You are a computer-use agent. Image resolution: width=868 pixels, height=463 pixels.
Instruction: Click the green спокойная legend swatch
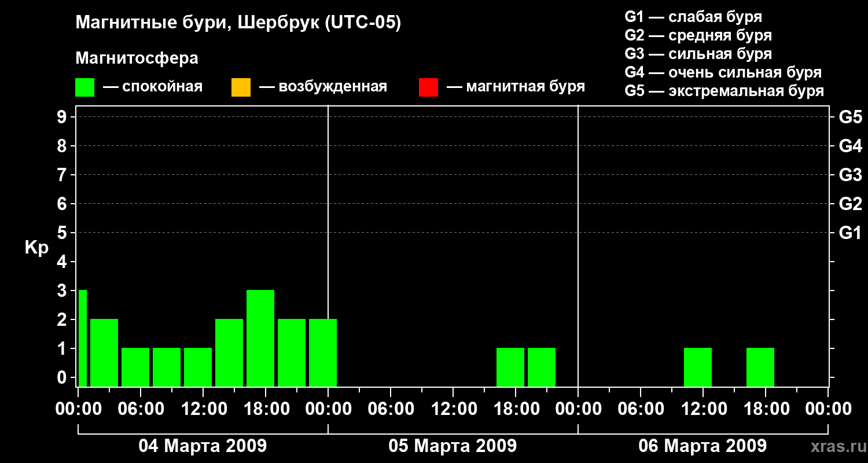85,87
